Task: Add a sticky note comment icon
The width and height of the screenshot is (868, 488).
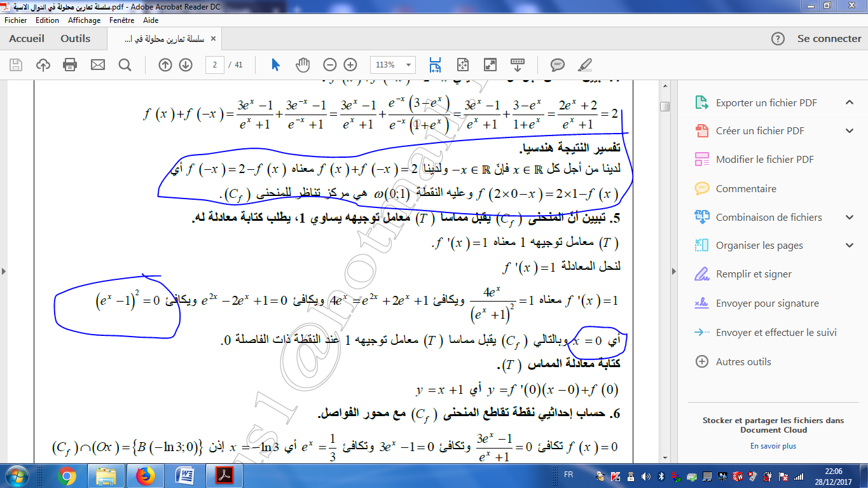Action: click(558, 65)
